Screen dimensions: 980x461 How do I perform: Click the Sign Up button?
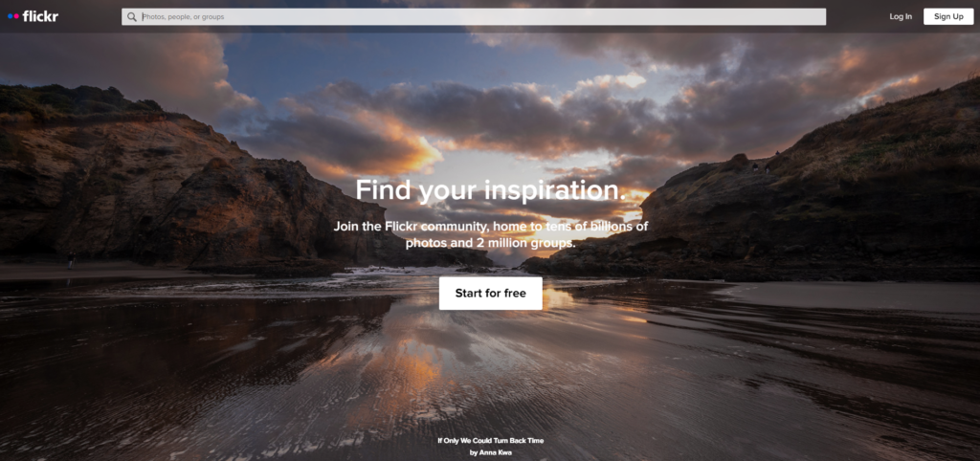click(948, 17)
